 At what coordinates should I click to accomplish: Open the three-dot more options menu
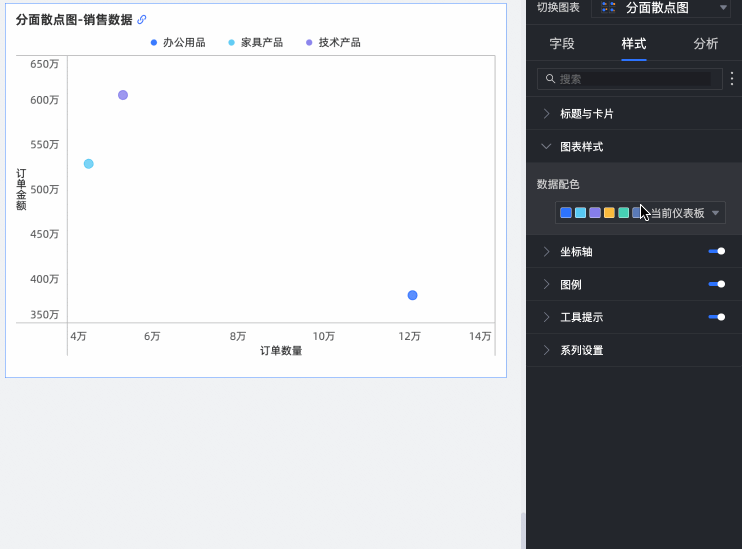coord(732,79)
